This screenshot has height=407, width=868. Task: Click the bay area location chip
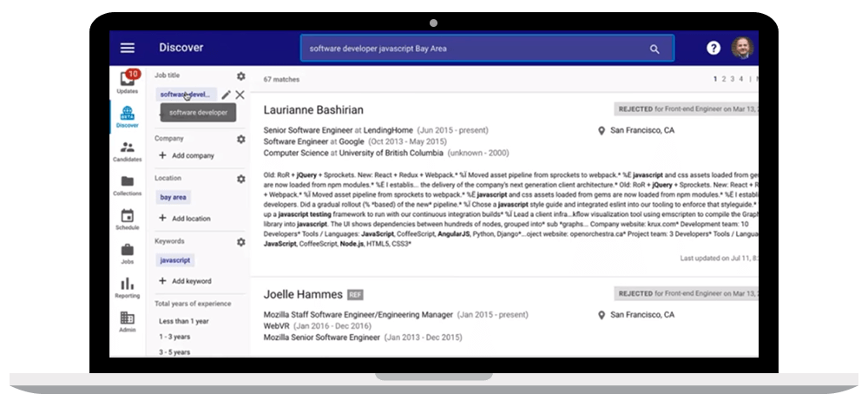(x=174, y=197)
